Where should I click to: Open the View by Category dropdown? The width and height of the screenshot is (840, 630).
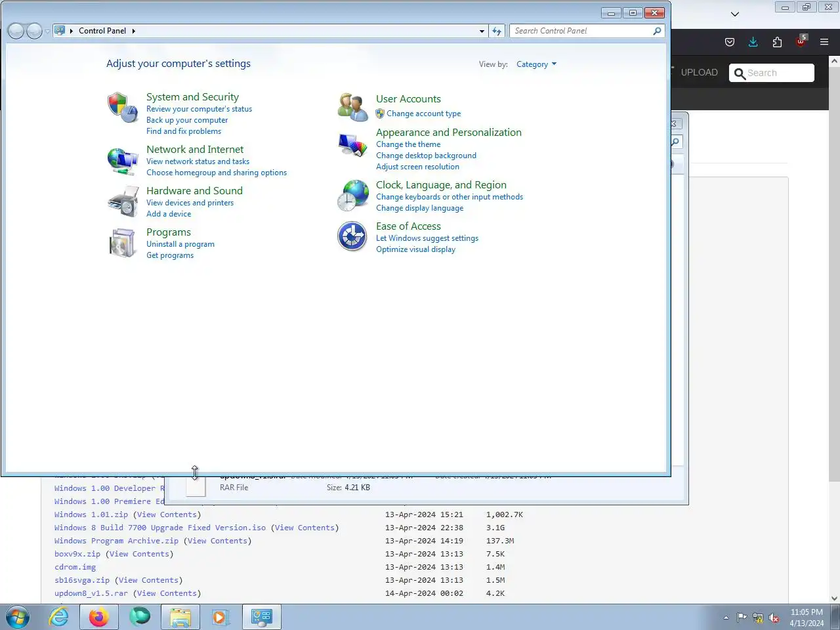tap(536, 64)
